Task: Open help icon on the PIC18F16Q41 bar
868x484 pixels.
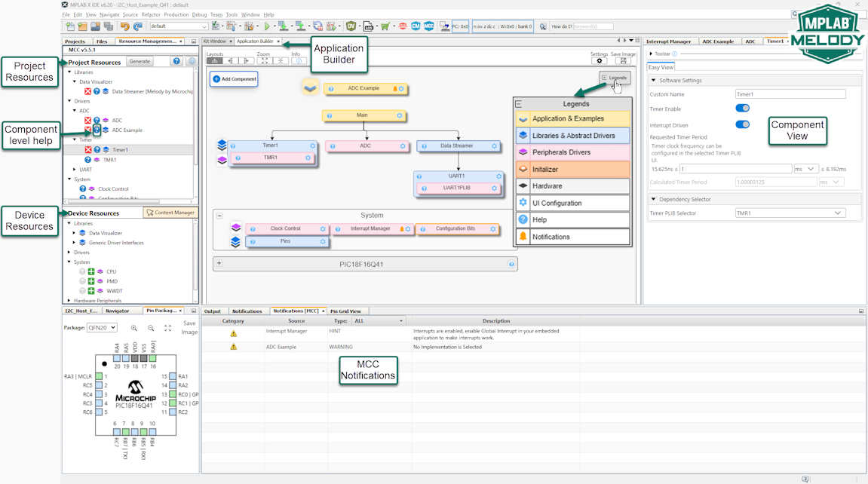Action: coord(511,264)
